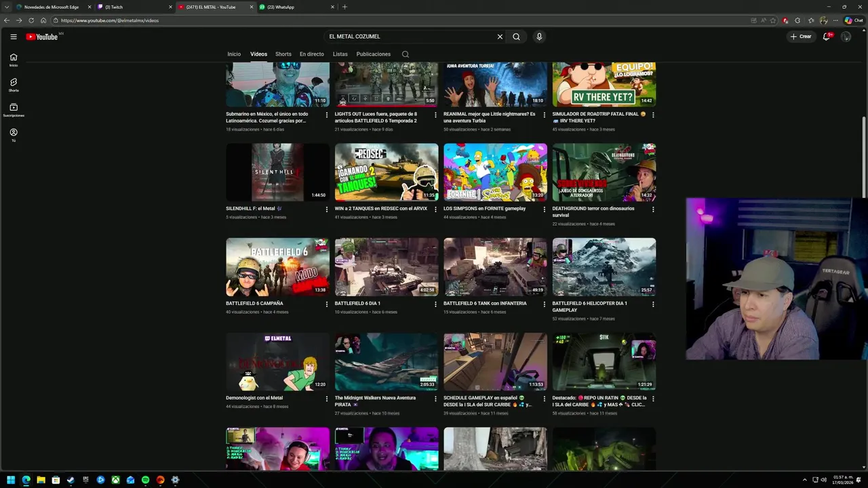868x488 pixels.
Task: Open the Copilot Chat button
Action: [853, 20]
